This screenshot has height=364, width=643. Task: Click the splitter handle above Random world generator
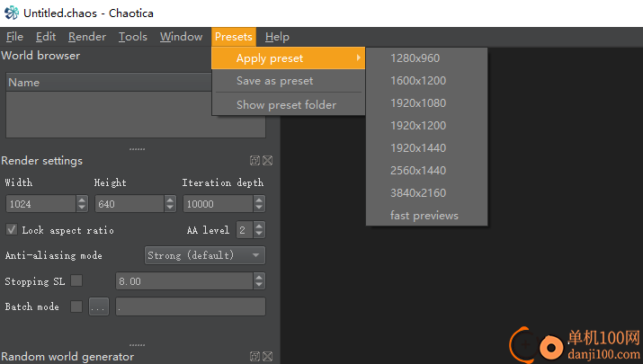[x=137, y=345]
